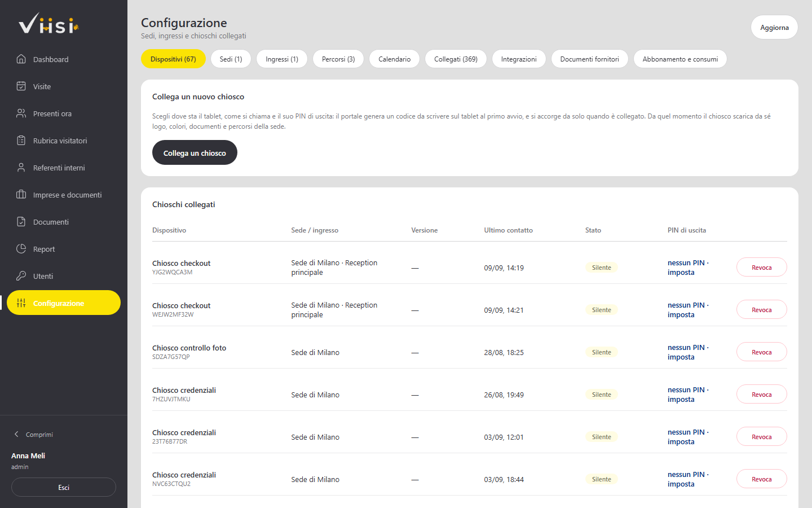
Task: Select the Dispositivi (67) tab
Action: [x=173, y=59]
